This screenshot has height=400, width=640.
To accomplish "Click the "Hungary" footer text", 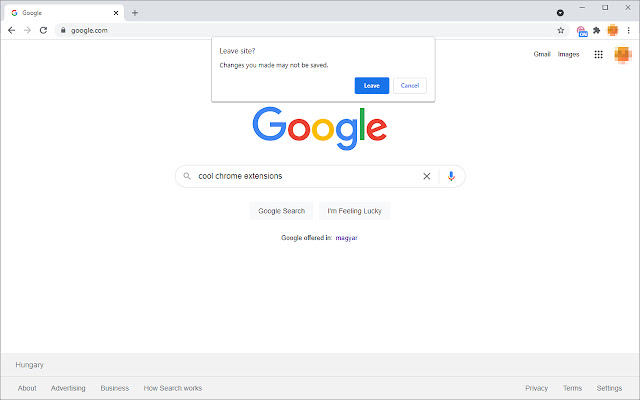I will coord(29,365).
